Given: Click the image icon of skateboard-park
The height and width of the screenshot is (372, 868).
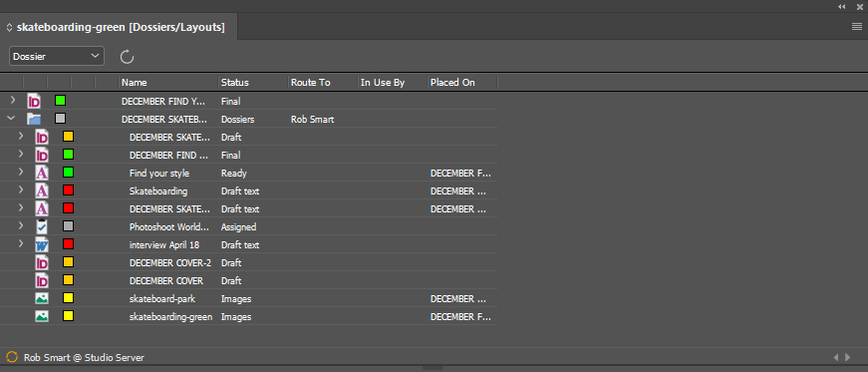Looking at the screenshot, I should pyautogui.click(x=42, y=298).
